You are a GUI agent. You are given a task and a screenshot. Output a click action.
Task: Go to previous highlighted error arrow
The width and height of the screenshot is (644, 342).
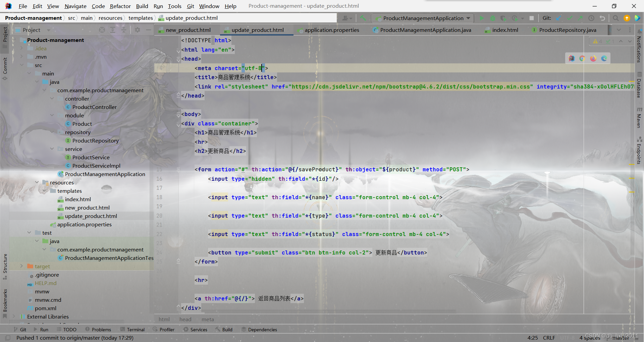pyautogui.click(x=621, y=41)
